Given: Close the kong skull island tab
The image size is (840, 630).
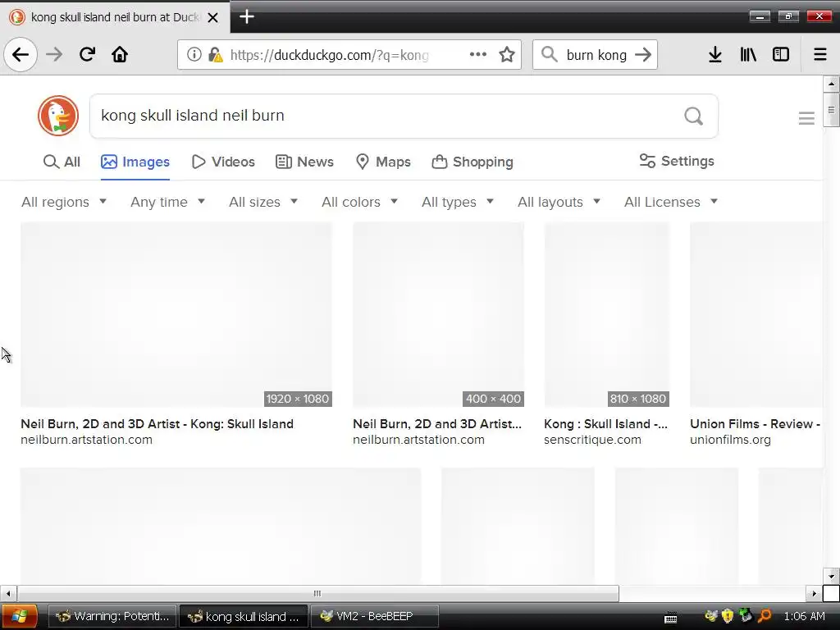Looking at the screenshot, I should pyautogui.click(x=212, y=18).
